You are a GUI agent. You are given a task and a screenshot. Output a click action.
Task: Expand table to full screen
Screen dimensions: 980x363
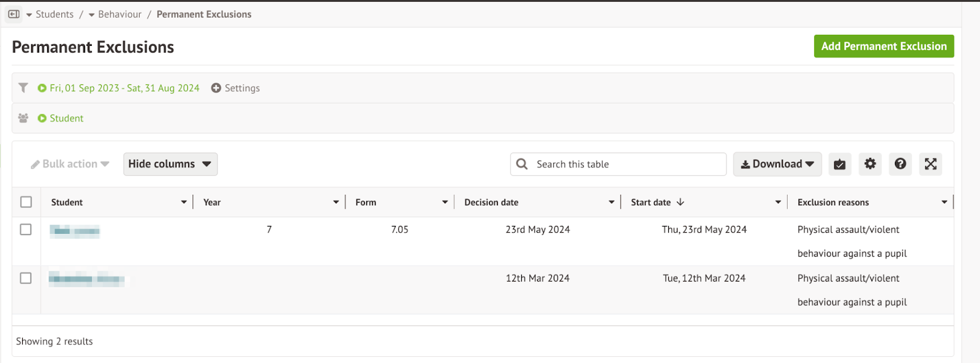pyautogui.click(x=930, y=164)
